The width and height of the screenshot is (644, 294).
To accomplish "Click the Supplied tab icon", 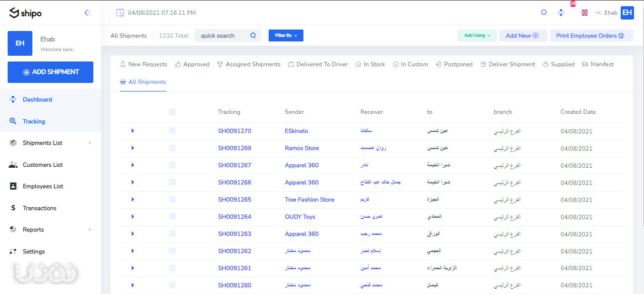I will coord(546,64).
